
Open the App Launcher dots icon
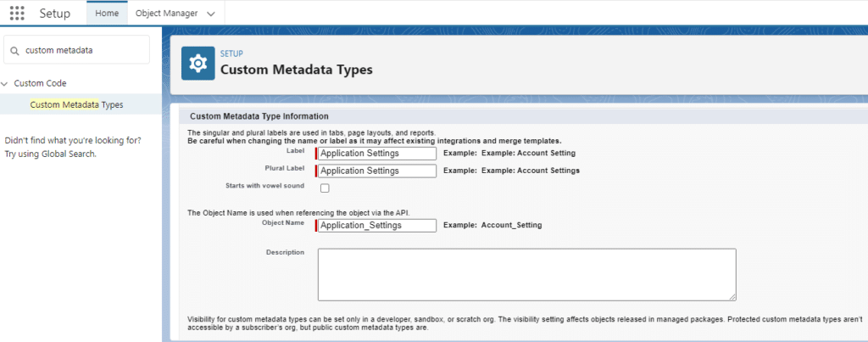pos(16,14)
